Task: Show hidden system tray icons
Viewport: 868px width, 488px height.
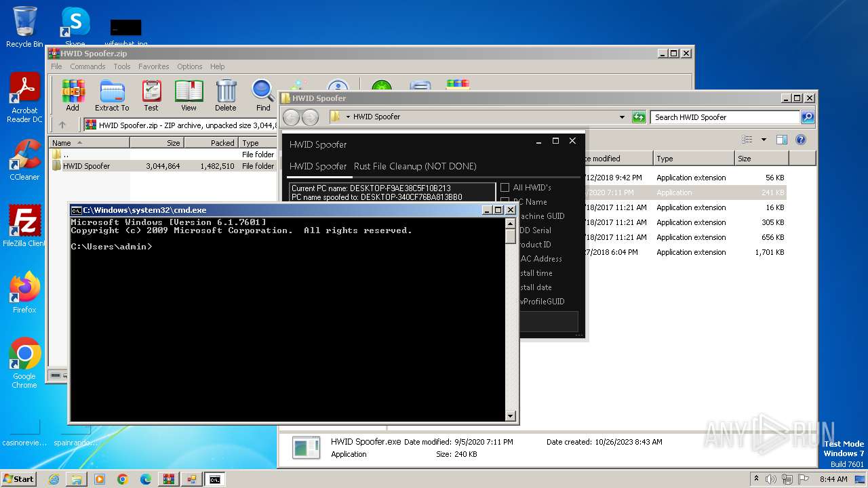Action: 756,479
